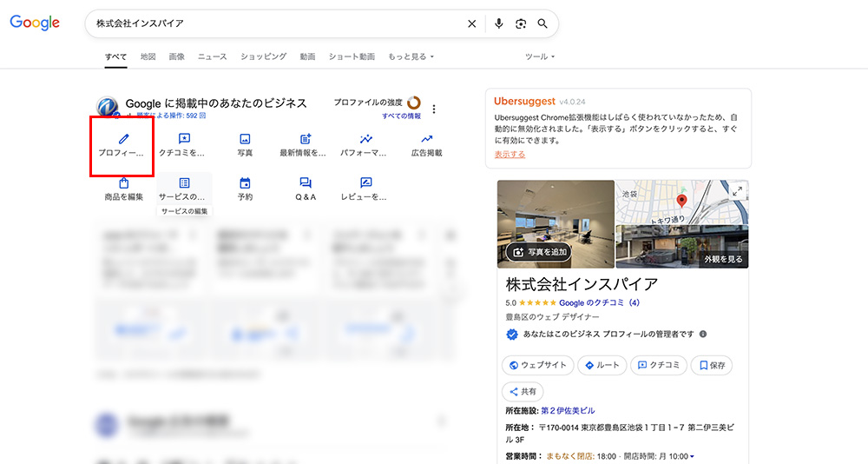The image size is (868, 464).
Task: Expand the map with arrows icon
Action: pyautogui.click(x=737, y=191)
